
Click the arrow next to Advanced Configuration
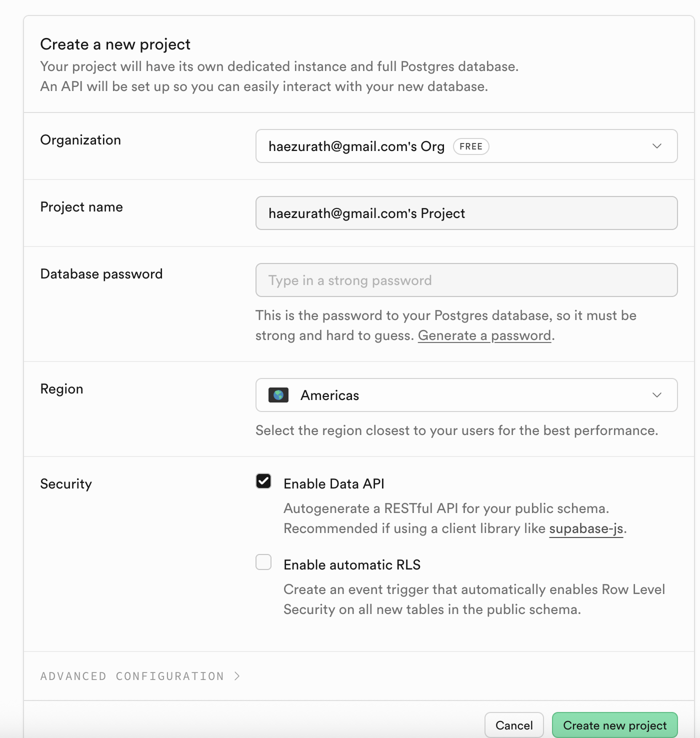(237, 676)
